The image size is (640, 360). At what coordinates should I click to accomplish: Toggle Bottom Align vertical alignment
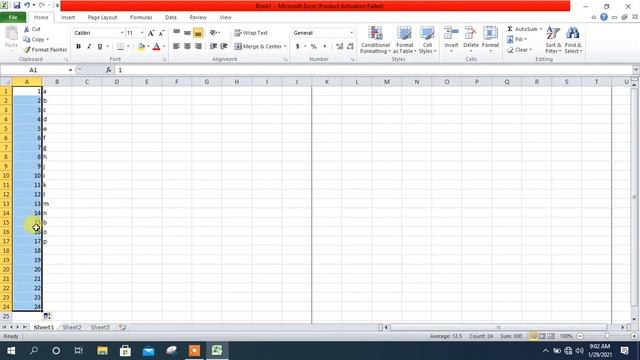198,33
